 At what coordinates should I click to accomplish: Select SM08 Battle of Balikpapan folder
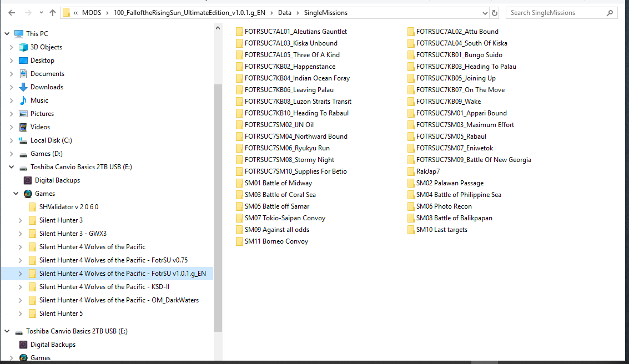coord(454,218)
